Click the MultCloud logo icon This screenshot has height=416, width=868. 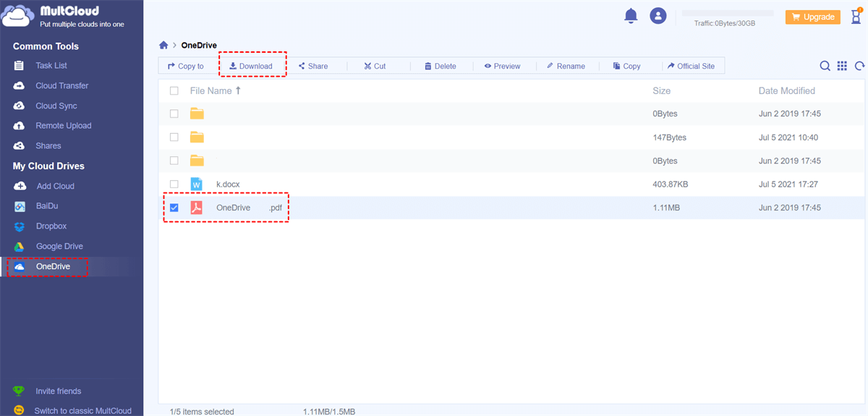(x=18, y=15)
